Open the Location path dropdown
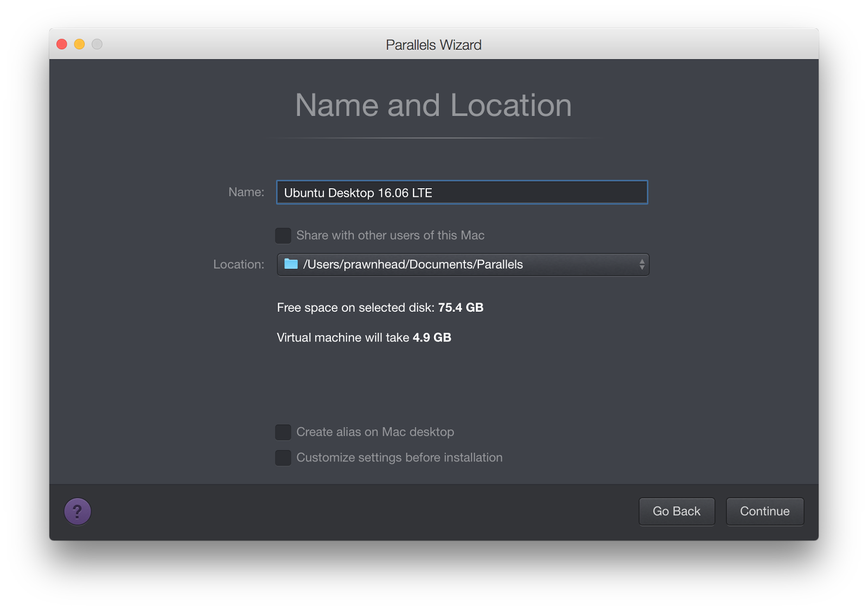Viewport: 868px width, 611px height. pyautogui.click(x=463, y=265)
